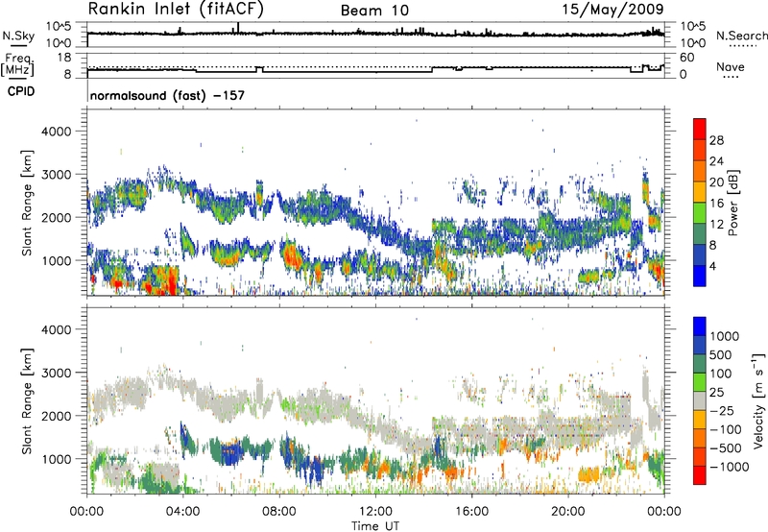Viewport: 768px width, 532px height.
Task: Pick the top bright blue velocity colorbar swatch
Action: click(700, 326)
